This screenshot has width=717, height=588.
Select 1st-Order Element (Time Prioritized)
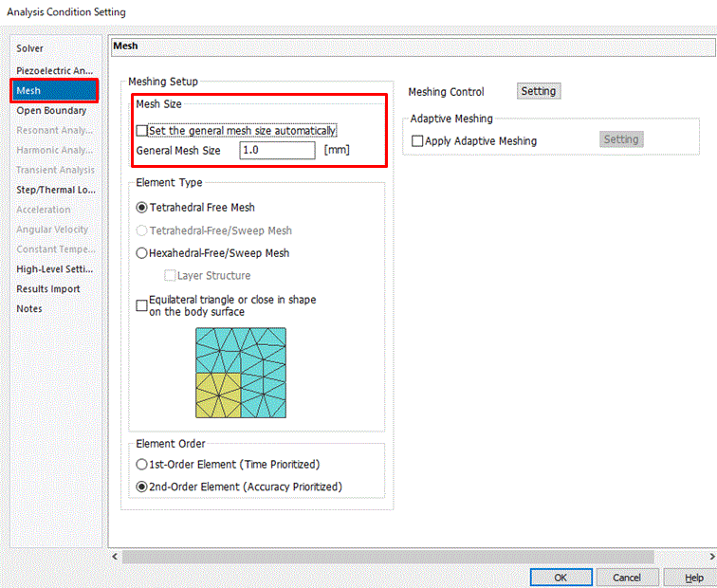141,465
